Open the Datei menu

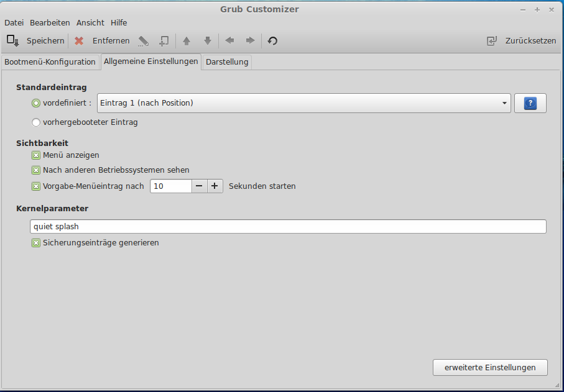(x=14, y=22)
